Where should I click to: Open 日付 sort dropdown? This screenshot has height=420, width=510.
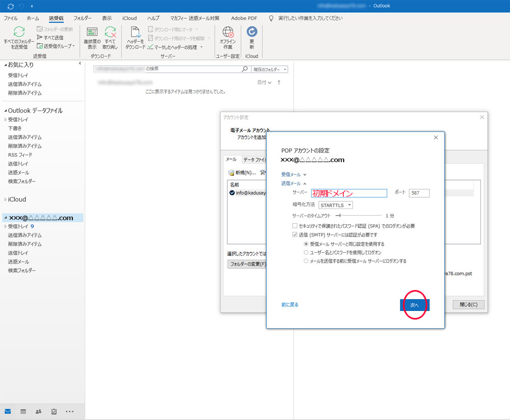(264, 83)
